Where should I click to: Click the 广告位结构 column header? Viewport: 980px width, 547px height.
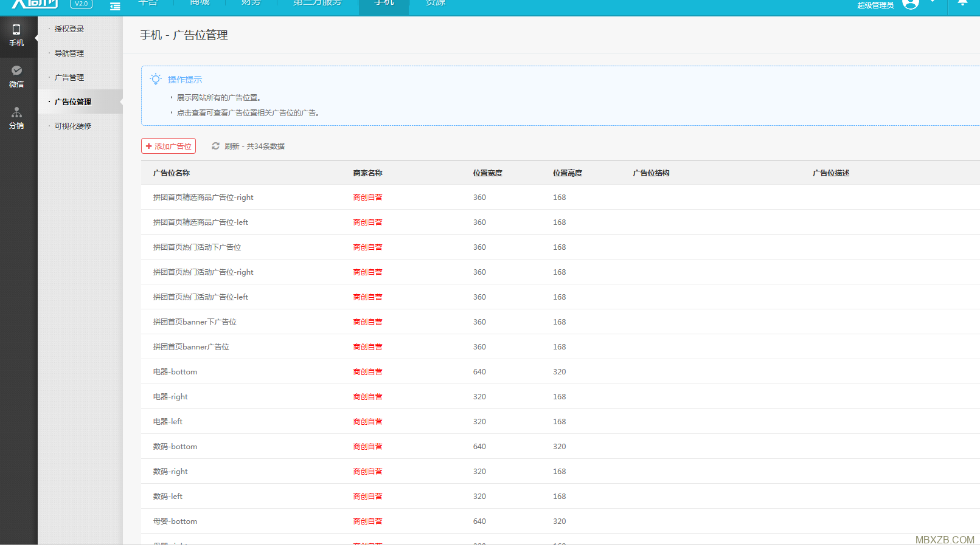[651, 173]
